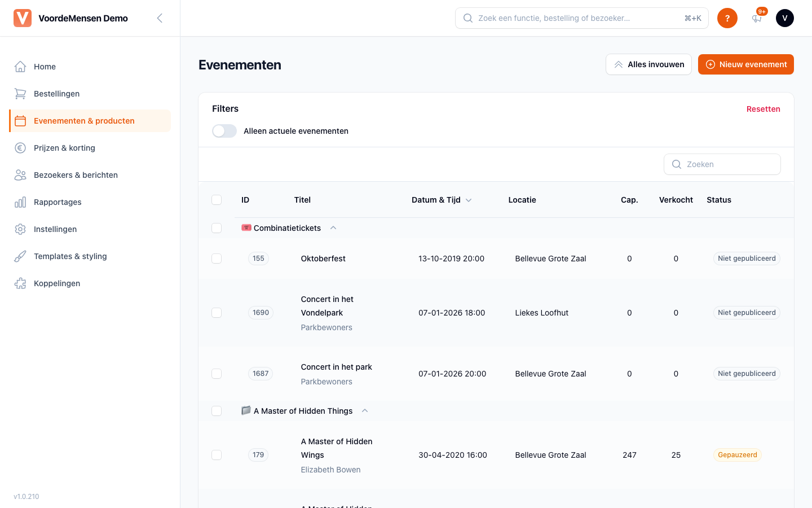
Task: Collapse the A Master of Hidden Things group
Action: [x=365, y=411]
